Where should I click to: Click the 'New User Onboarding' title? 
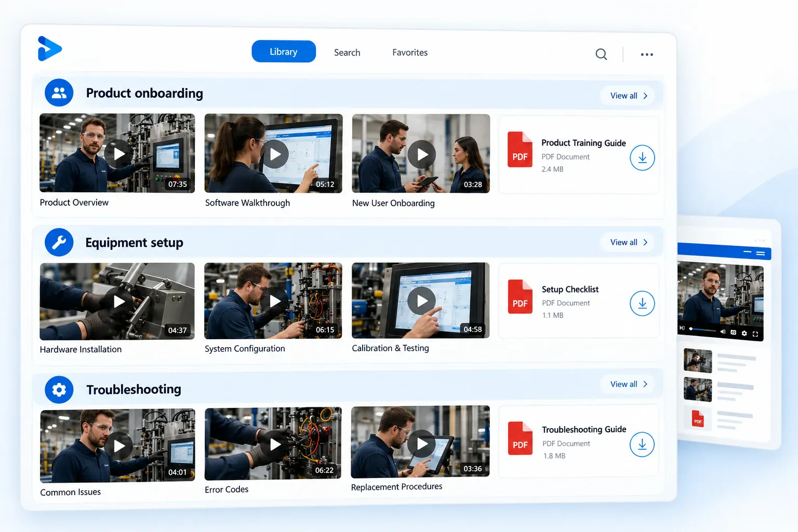coord(393,203)
